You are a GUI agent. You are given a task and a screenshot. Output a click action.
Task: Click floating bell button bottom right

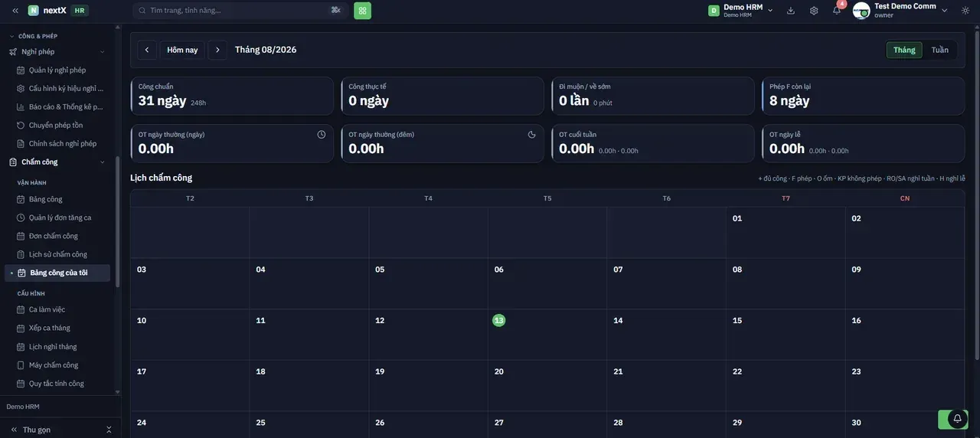pyautogui.click(x=957, y=419)
